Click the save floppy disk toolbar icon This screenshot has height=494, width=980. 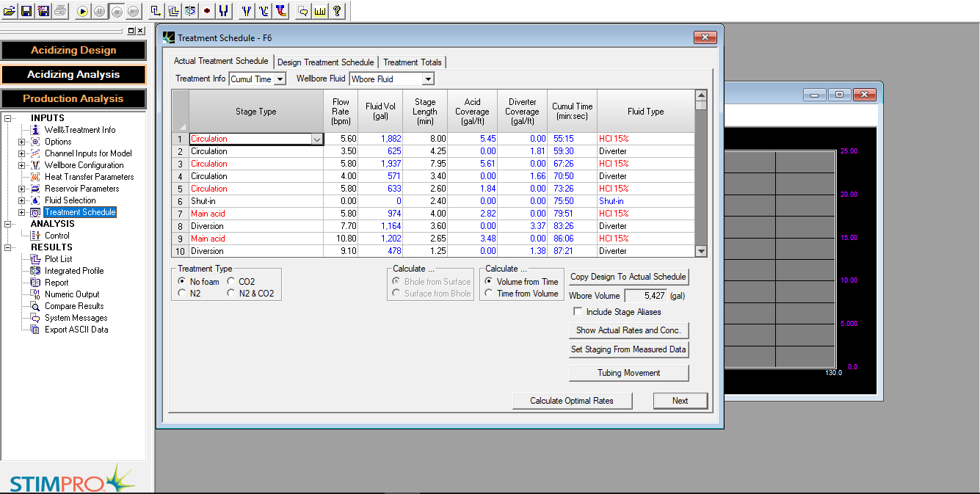[x=26, y=11]
